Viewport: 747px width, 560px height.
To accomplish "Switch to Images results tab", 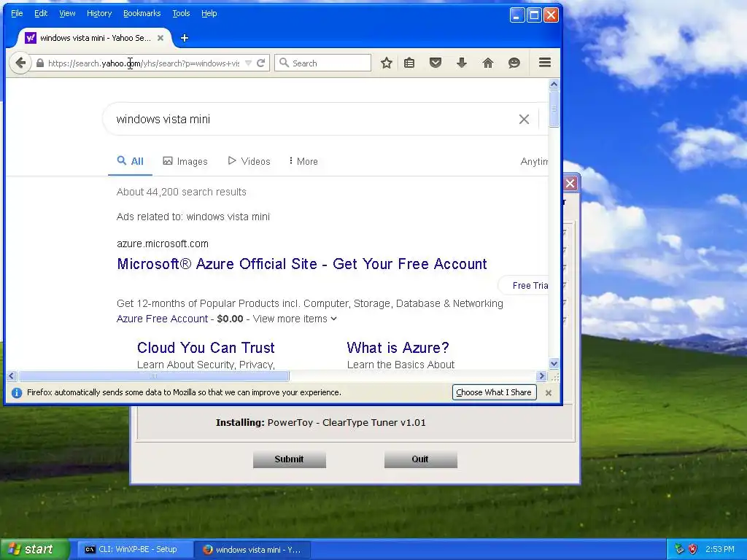I will 185,161.
